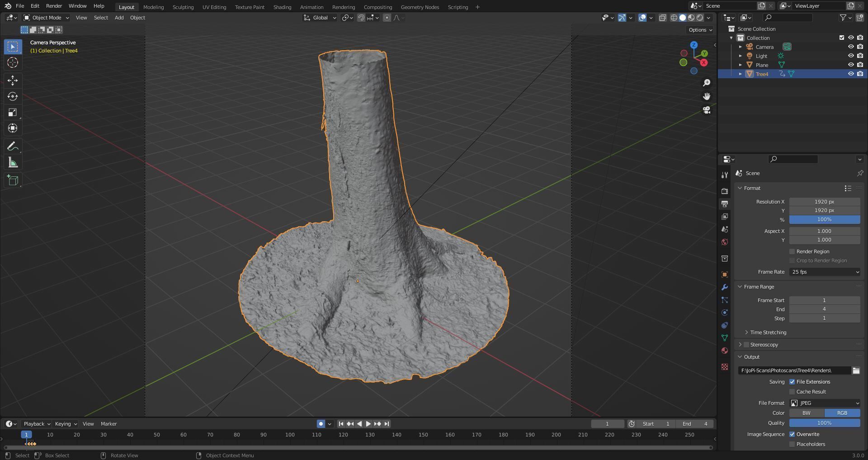Adjust the JPEG Quality 100% slider
The width and height of the screenshot is (868, 460).
tap(825, 423)
